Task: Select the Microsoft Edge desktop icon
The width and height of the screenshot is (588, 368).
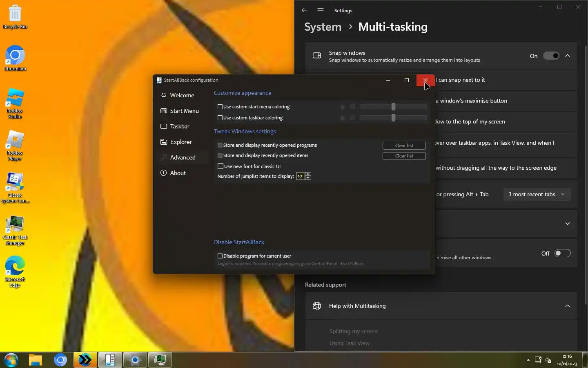Action: click(15, 272)
